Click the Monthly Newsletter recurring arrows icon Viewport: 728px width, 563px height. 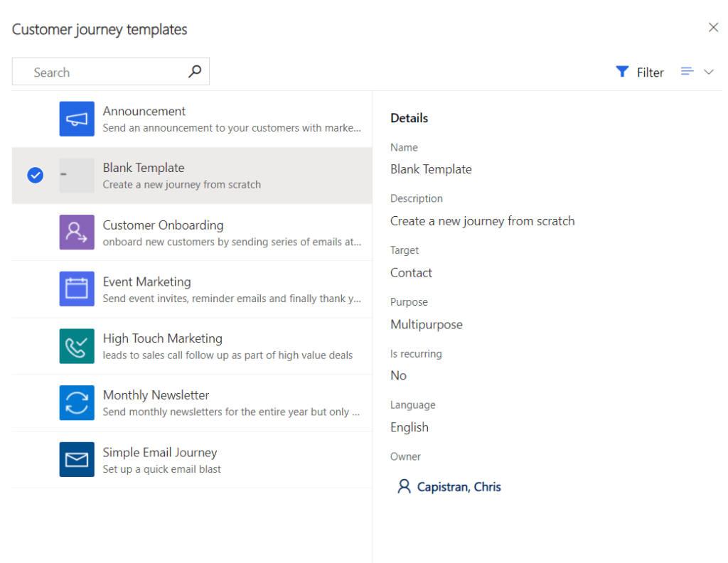(77, 403)
